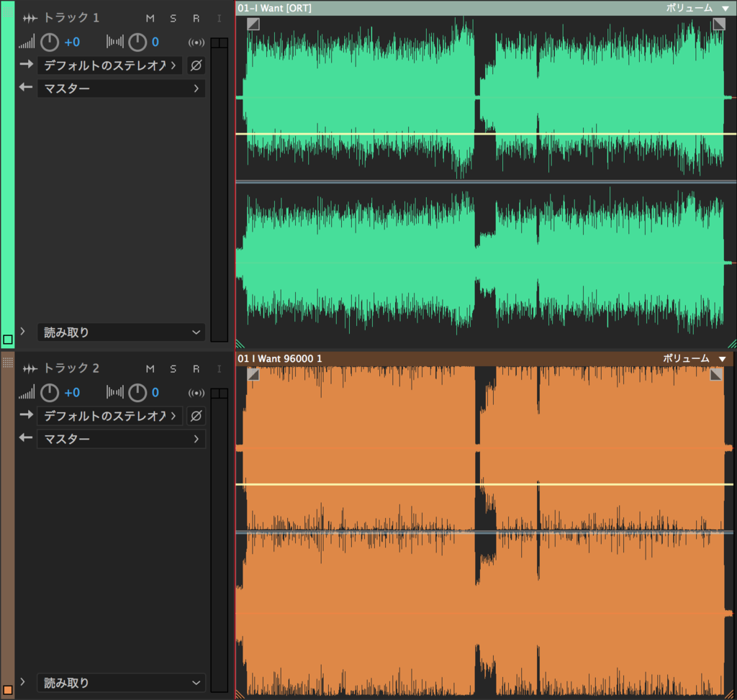This screenshot has width=737, height=700.
Task: Click Track 1 input arrow icon
Action: 27,64
